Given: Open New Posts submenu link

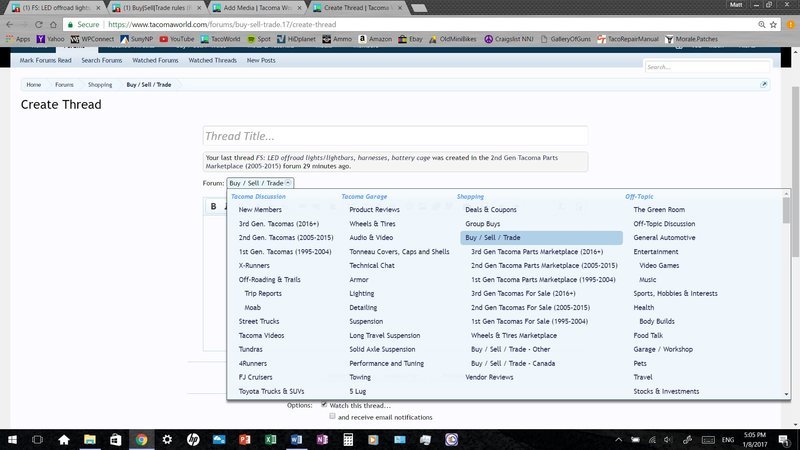Looking at the screenshot, I should pyautogui.click(x=261, y=60).
